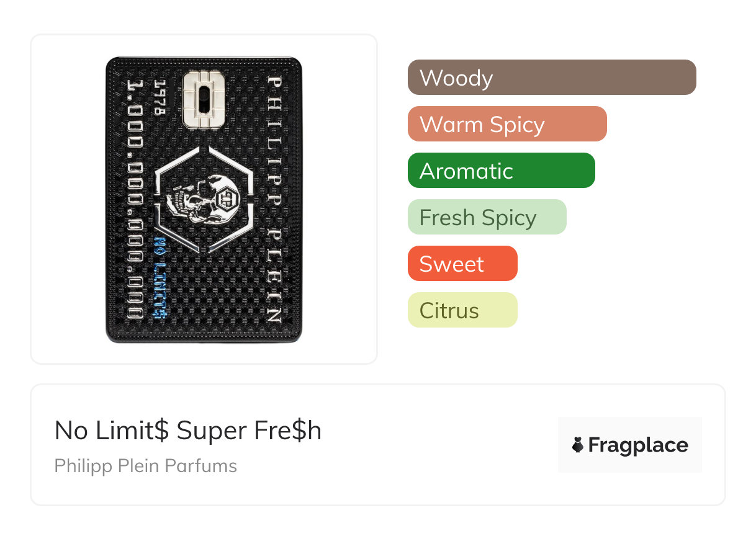Click the Fragplace logo
The width and height of the screenshot is (756, 536).
[630, 445]
